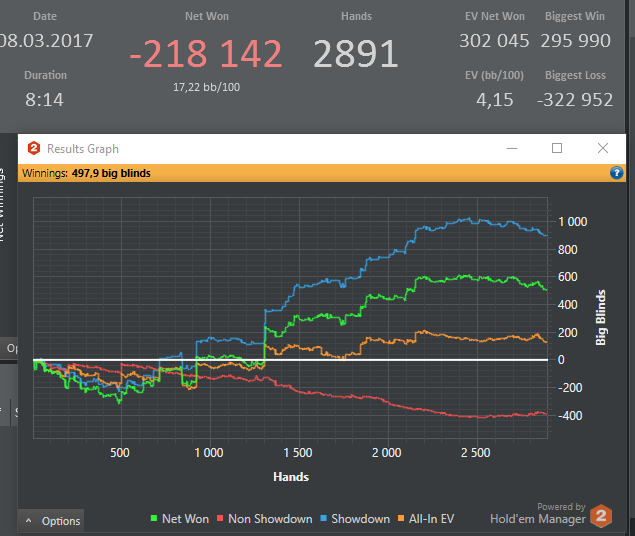
Task: Close the Results Graph window
Action: (x=603, y=148)
